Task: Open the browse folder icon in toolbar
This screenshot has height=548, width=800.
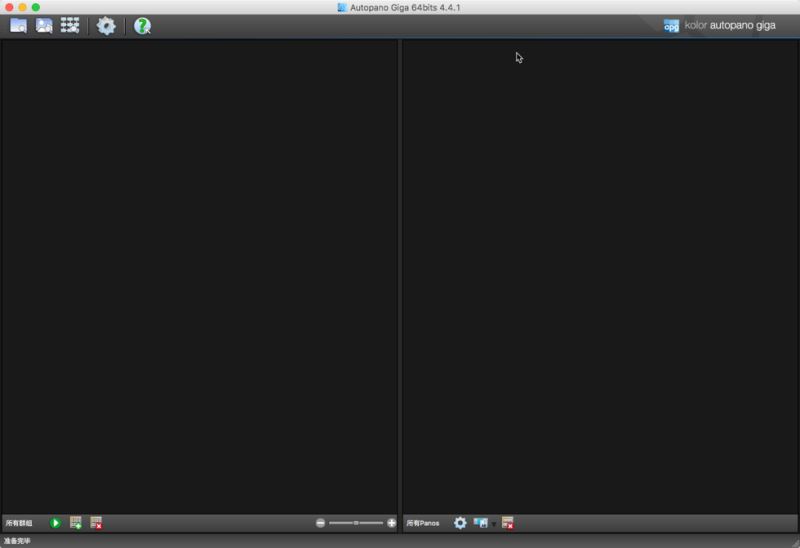Action: coord(18,26)
